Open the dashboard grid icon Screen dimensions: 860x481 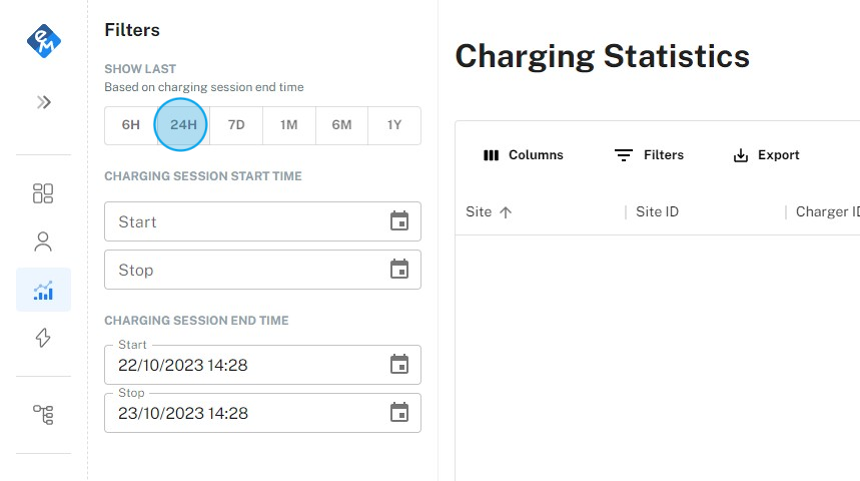tap(43, 193)
